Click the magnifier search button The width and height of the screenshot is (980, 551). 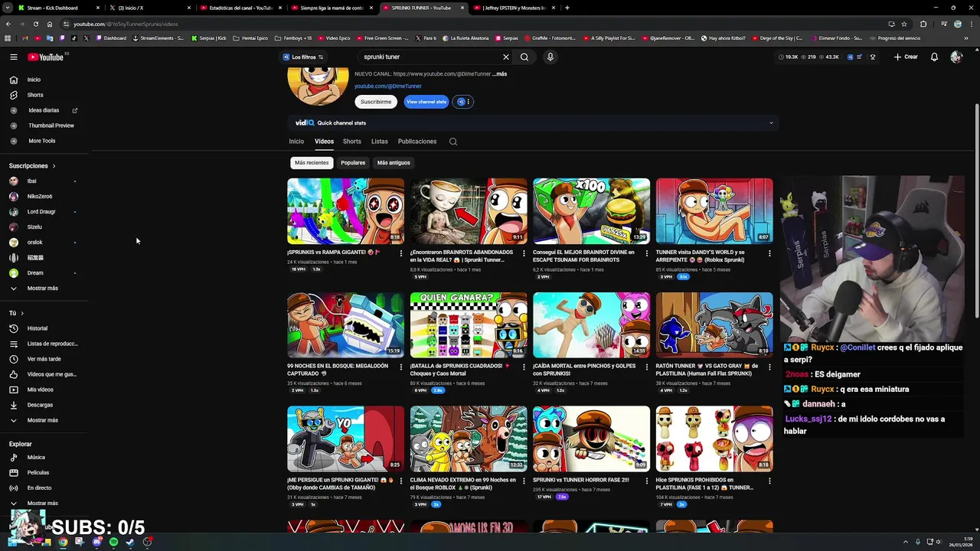pyautogui.click(x=524, y=57)
